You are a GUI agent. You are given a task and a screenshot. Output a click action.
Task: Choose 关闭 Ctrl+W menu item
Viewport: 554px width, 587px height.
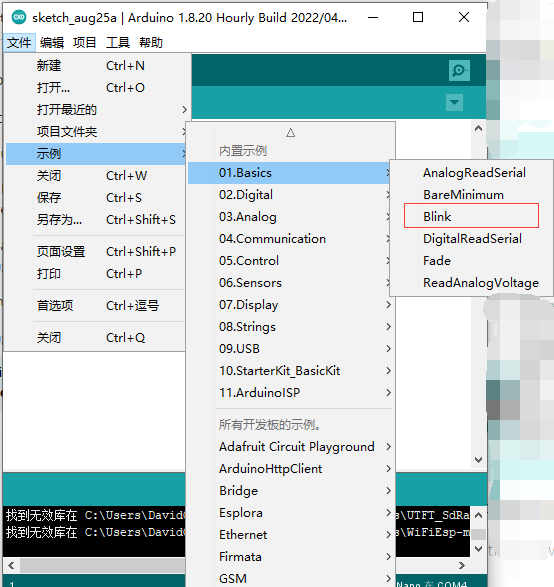pos(95,176)
